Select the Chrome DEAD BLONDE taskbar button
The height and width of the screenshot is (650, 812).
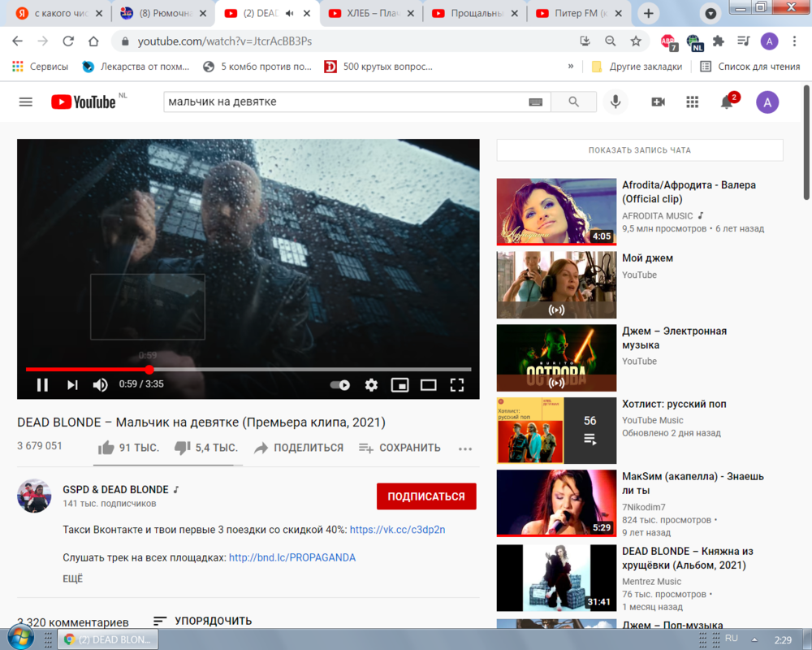(108, 639)
